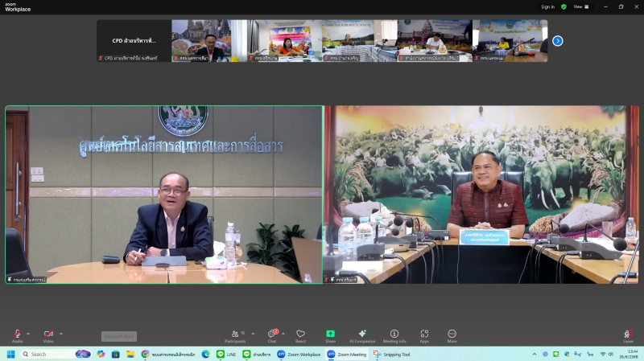Click the green encryption shield icon
This screenshot has width=644, height=361.
tap(564, 6)
